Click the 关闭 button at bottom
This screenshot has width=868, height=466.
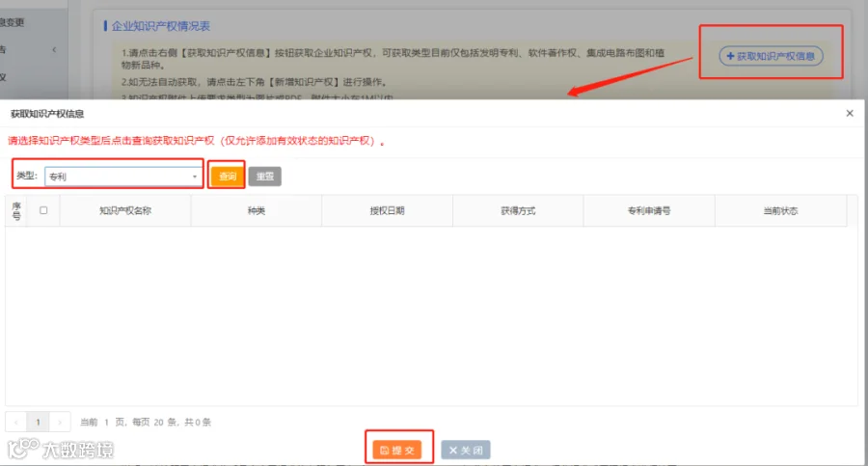point(466,450)
